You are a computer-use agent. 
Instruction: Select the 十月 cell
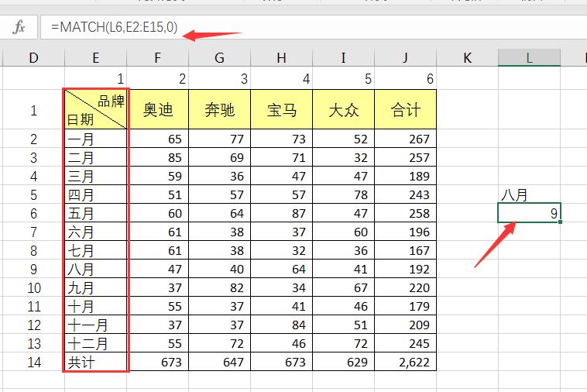point(96,306)
